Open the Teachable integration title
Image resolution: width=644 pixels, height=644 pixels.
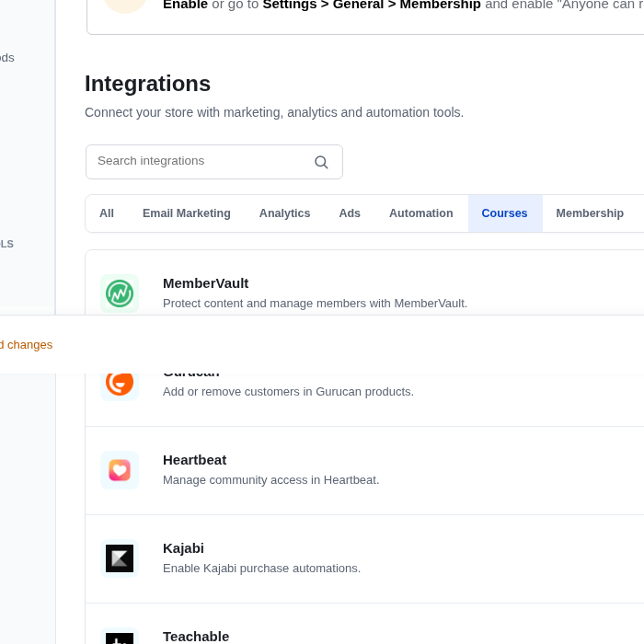196,637
